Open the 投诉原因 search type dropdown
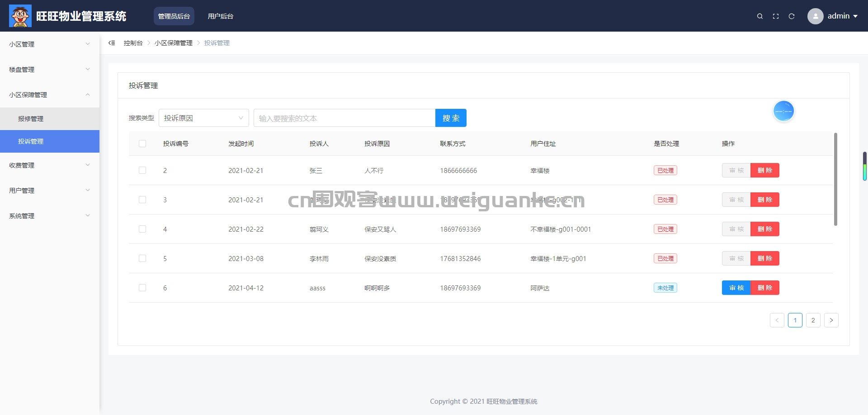 [x=204, y=118]
